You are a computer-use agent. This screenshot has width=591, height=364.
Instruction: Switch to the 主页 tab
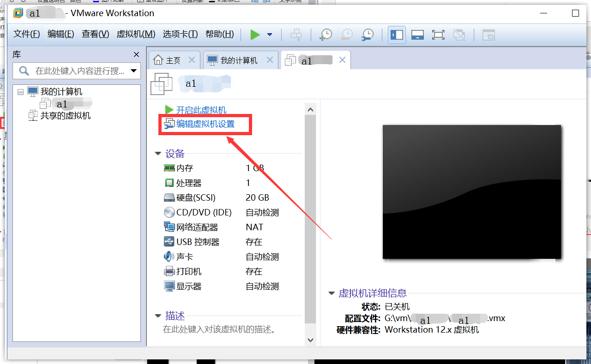click(x=173, y=60)
